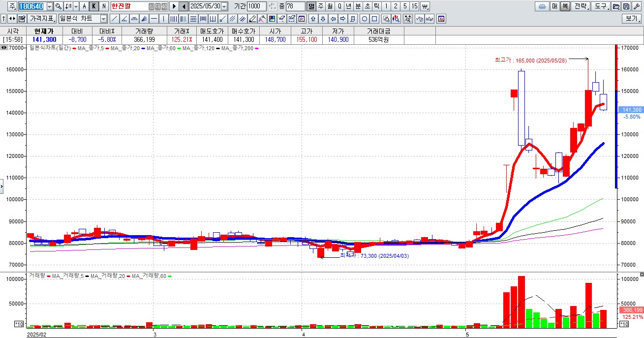
Task: Toggle the daily (일) period button
Action: [311, 6]
